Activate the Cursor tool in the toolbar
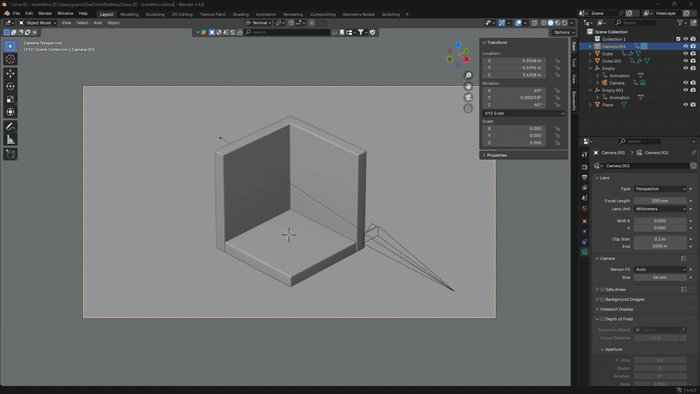Viewport: 700px width, 394px height. (10, 59)
